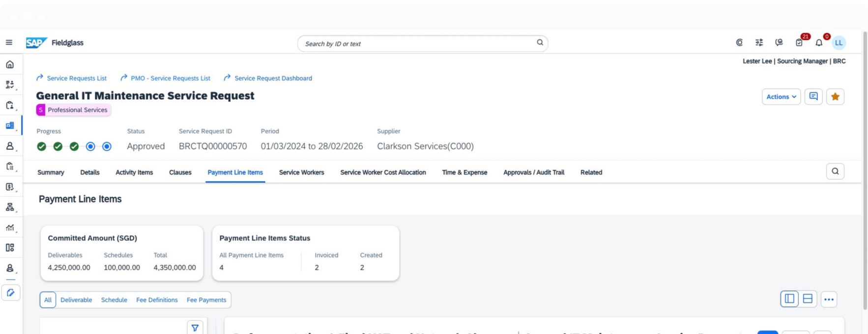Switch to split column layout view

click(x=790, y=299)
